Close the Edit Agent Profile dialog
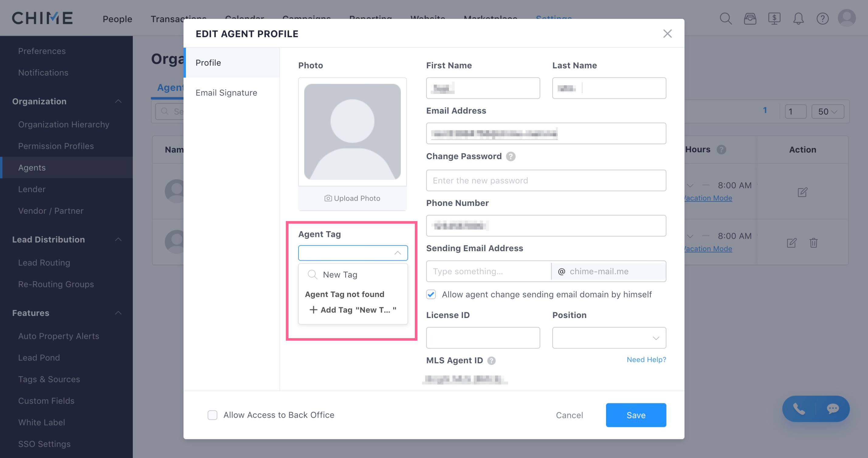Viewport: 868px width, 458px height. pos(667,33)
